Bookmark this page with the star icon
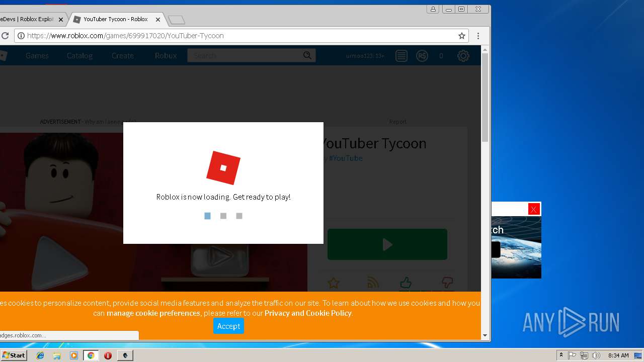 pos(461,36)
